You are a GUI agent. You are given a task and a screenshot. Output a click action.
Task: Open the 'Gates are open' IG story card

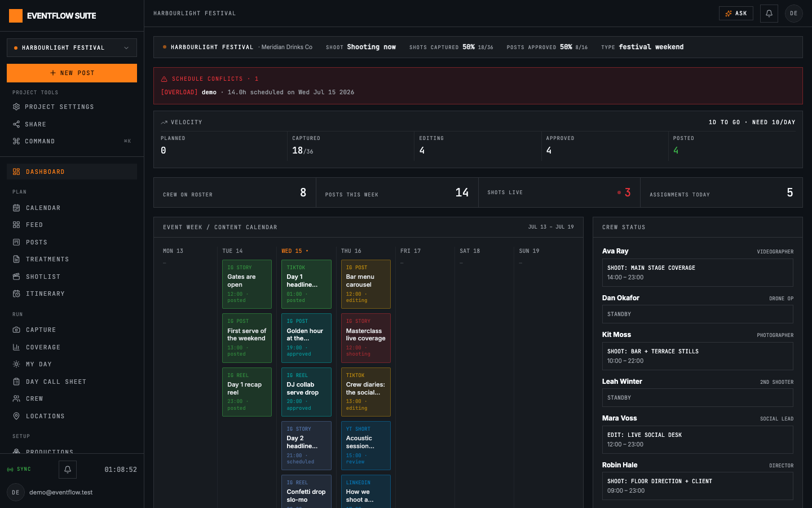point(247,284)
